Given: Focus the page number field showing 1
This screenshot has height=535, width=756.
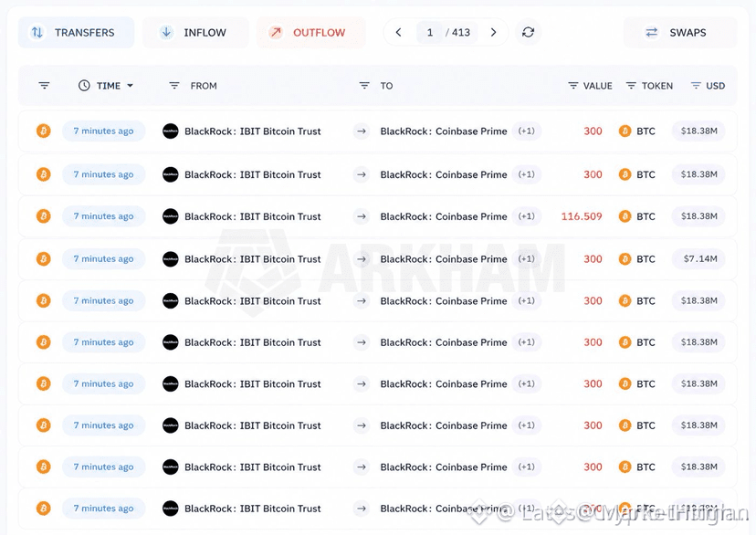Looking at the screenshot, I should [x=430, y=32].
